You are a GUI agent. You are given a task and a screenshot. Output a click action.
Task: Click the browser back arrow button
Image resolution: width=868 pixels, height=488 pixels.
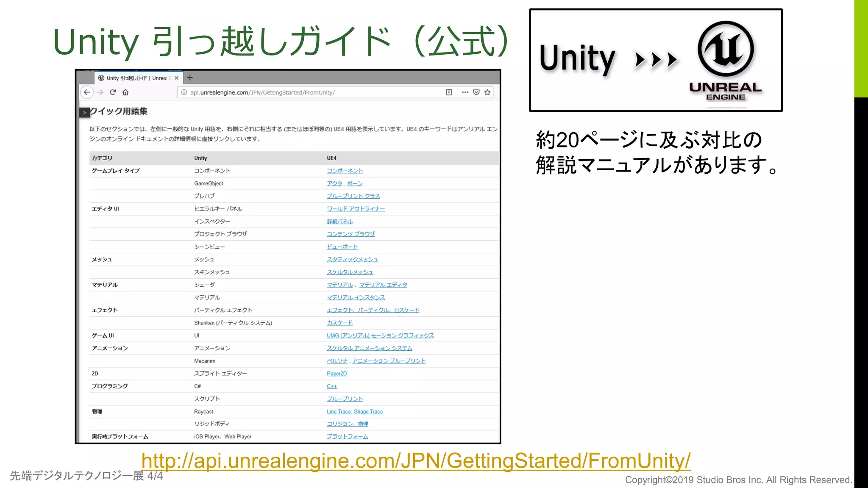[87, 92]
